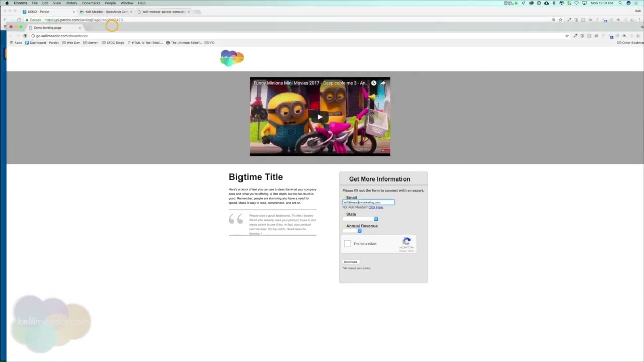Click the star icon in back window toolbar
This screenshot has width=644, height=362.
coord(561,20)
